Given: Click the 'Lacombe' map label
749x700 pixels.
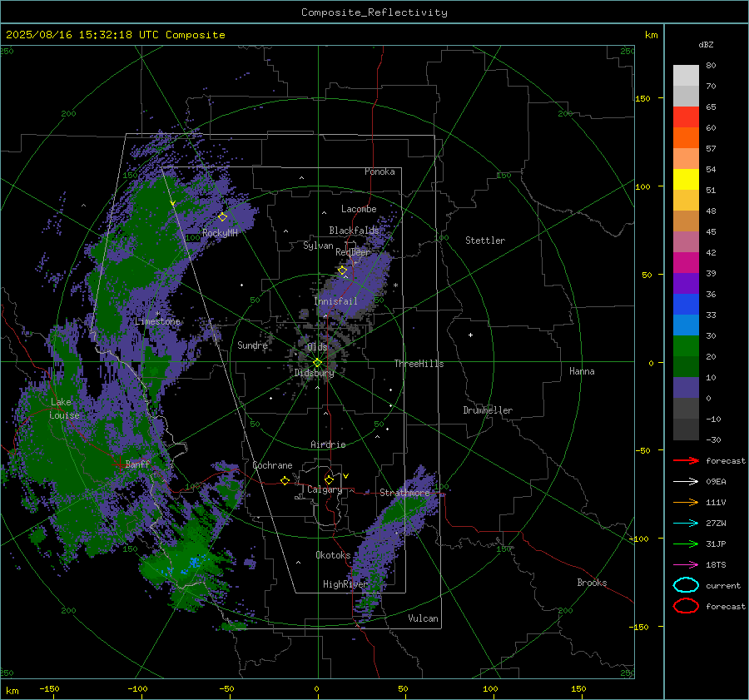Looking at the screenshot, I should tap(358, 209).
